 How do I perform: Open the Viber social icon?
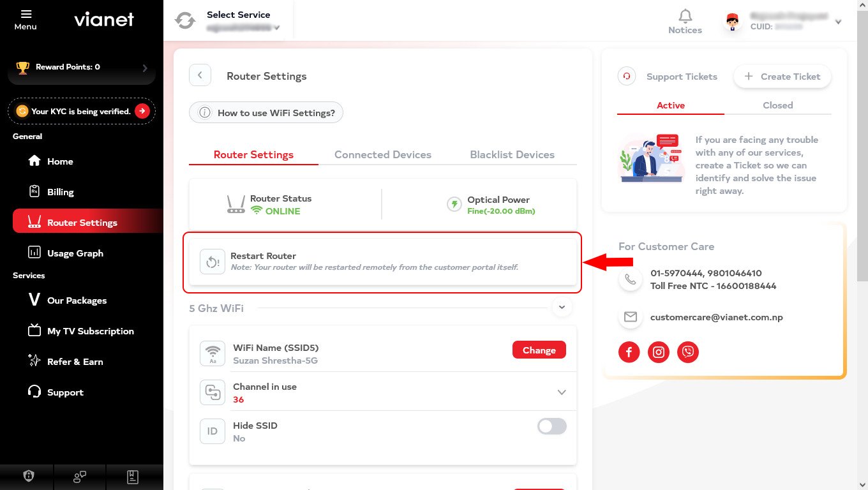(x=688, y=352)
